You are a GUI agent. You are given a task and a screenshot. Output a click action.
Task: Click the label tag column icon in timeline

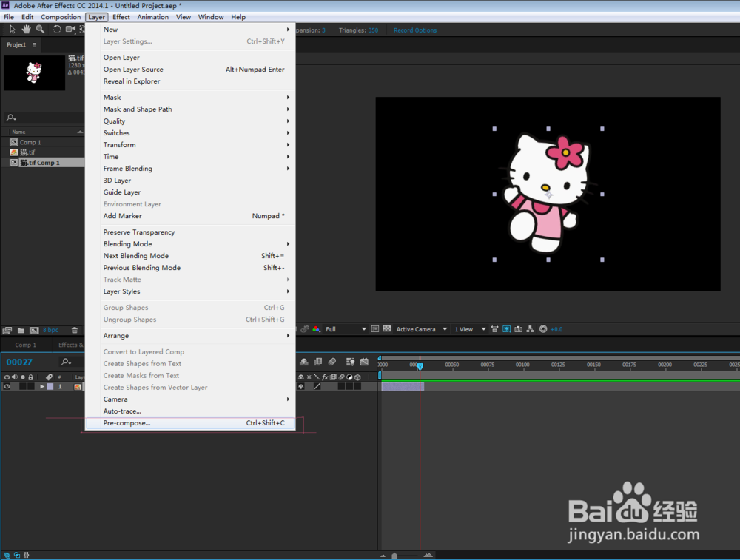pos(49,377)
